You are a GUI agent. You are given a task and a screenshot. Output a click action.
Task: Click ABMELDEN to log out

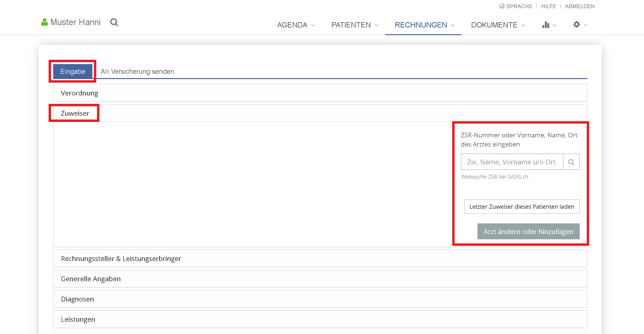580,6
